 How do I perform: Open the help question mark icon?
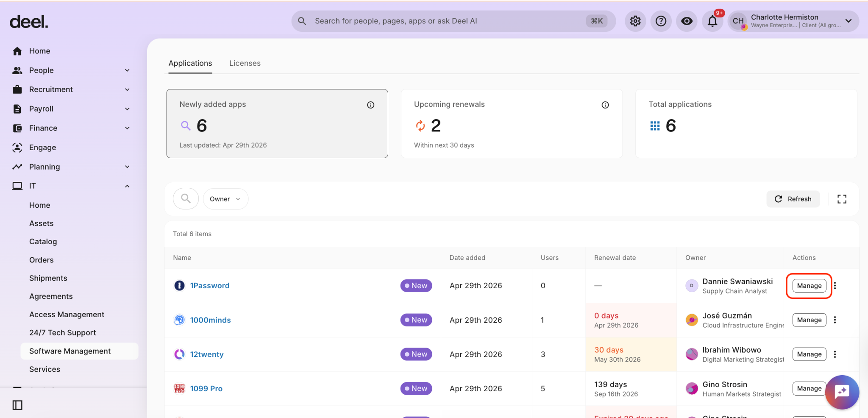(x=661, y=21)
